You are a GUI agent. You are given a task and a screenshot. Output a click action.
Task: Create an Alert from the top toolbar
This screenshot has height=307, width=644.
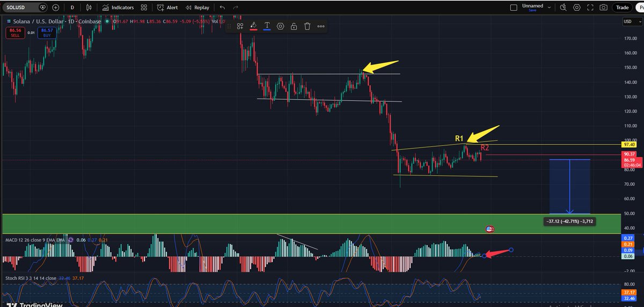167,8
